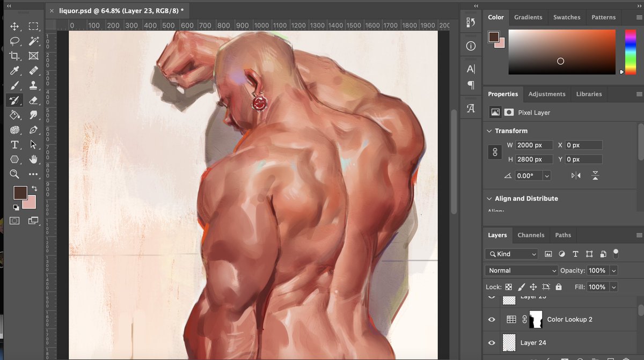Choose the Hand tool
Image resolution: width=644 pixels, height=360 pixels.
(33, 159)
